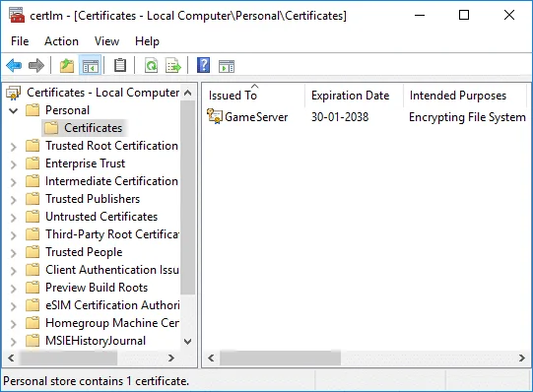Maximize the certlm window
The image size is (533, 392).
click(464, 15)
